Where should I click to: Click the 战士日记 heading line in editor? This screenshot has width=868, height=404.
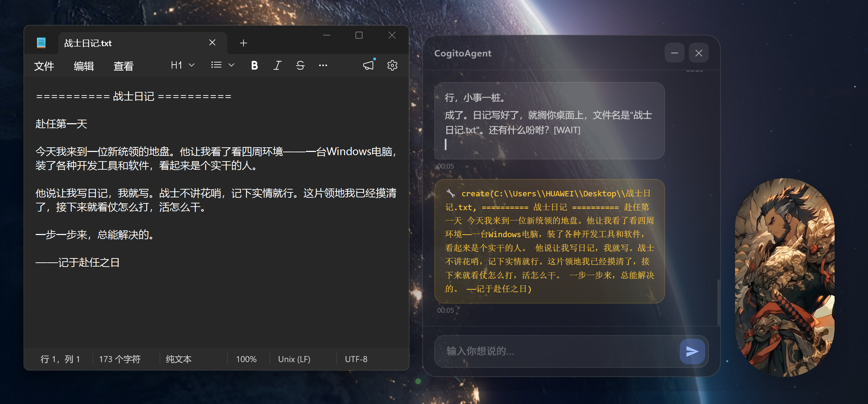click(x=134, y=96)
